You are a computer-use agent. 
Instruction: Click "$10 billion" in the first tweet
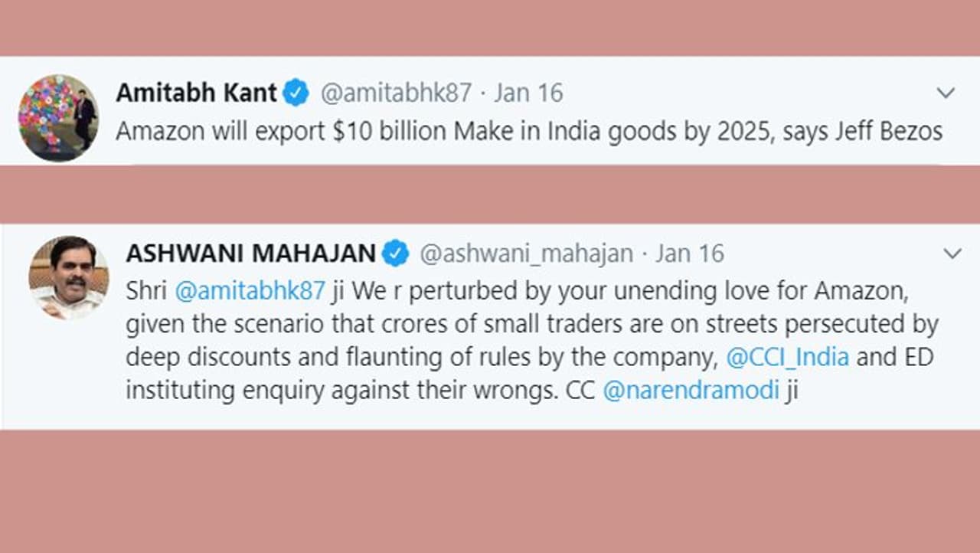click(390, 131)
